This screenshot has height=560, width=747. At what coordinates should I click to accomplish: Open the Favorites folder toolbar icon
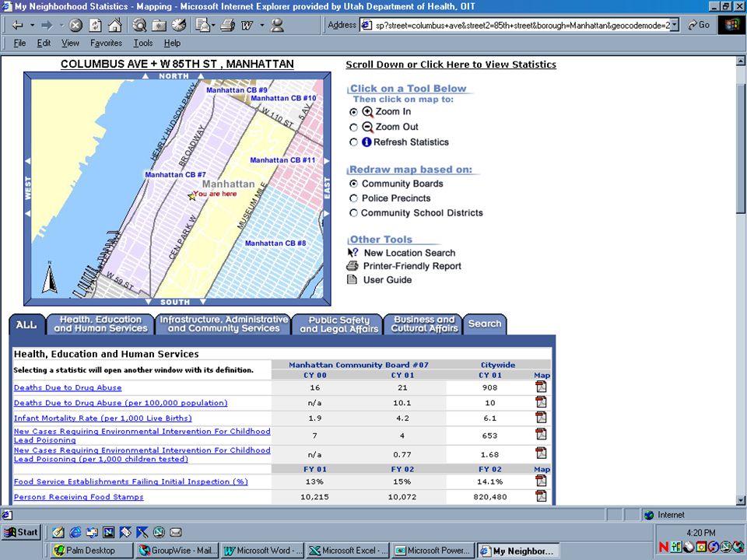click(x=159, y=25)
